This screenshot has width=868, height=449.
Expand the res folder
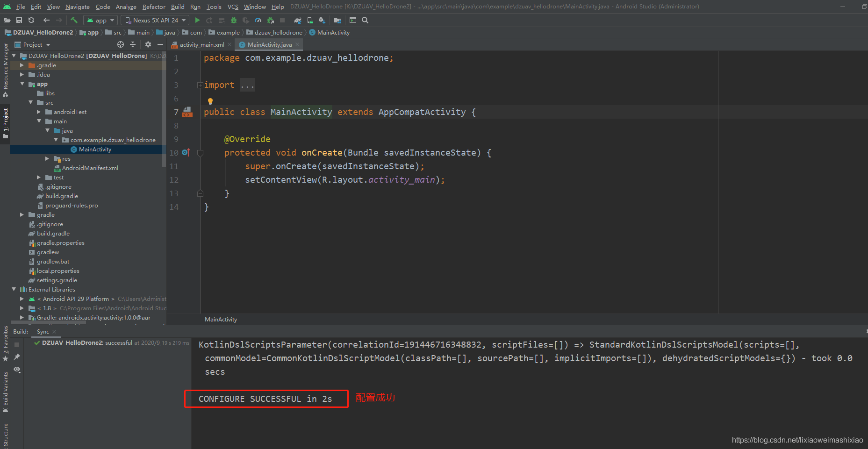pos(47,159)
